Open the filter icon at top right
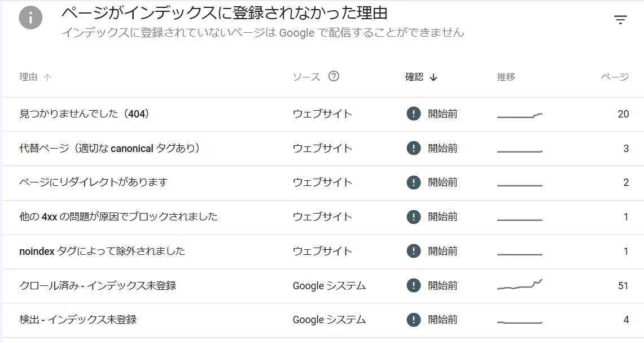Screen dimensions: 644x343 tap(620, 20)
